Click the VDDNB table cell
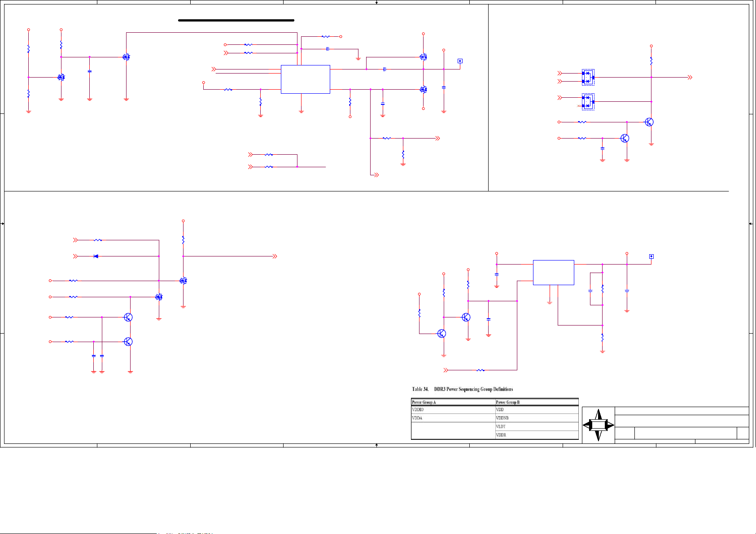The image size is (756, 534). click(537, 418)
